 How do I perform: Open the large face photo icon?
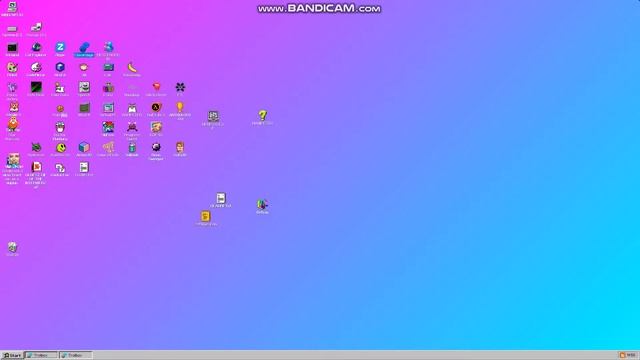13,161
